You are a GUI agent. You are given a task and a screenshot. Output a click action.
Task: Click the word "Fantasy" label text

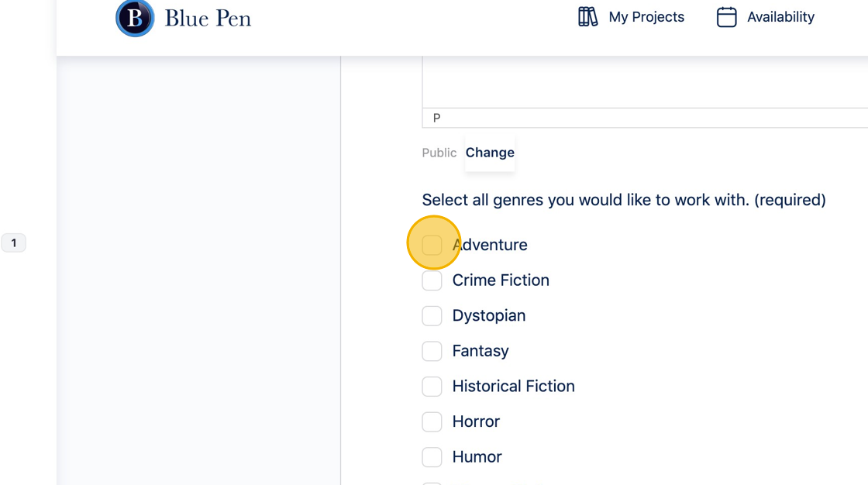(x=480, y=351)
